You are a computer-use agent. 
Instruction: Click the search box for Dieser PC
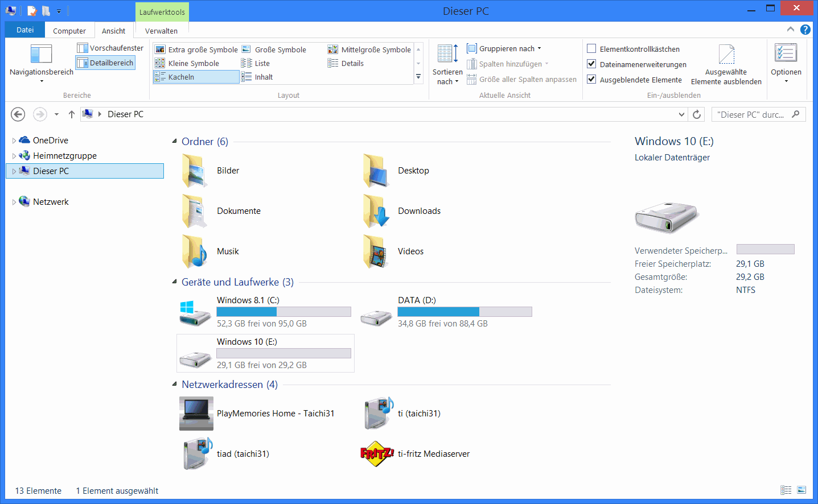(x=751, y=114)
